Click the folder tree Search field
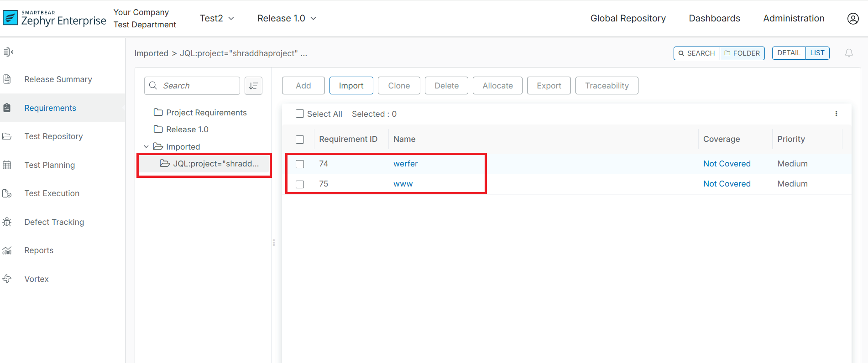 pyautogui.click(x=197, y=86)
